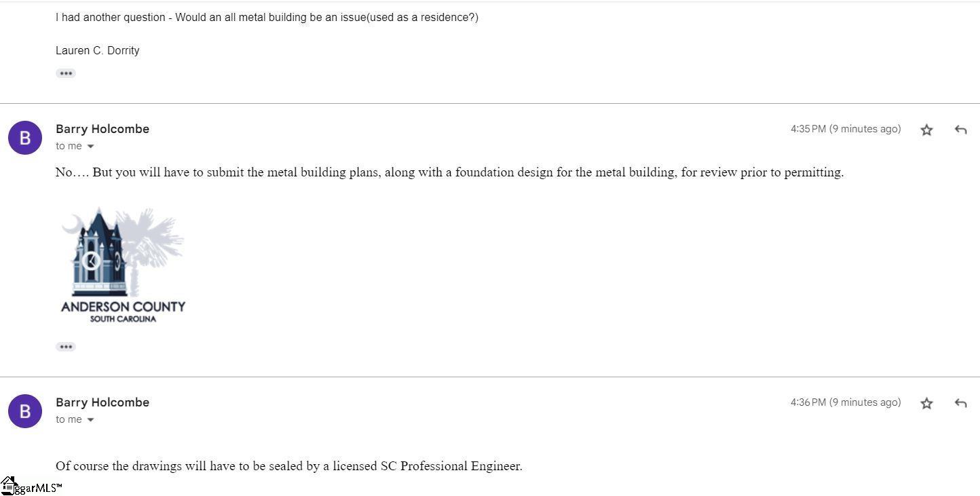Screen dimensions: 980x496
Task: Click the all metal building question text
Action: tap(267, 18)
